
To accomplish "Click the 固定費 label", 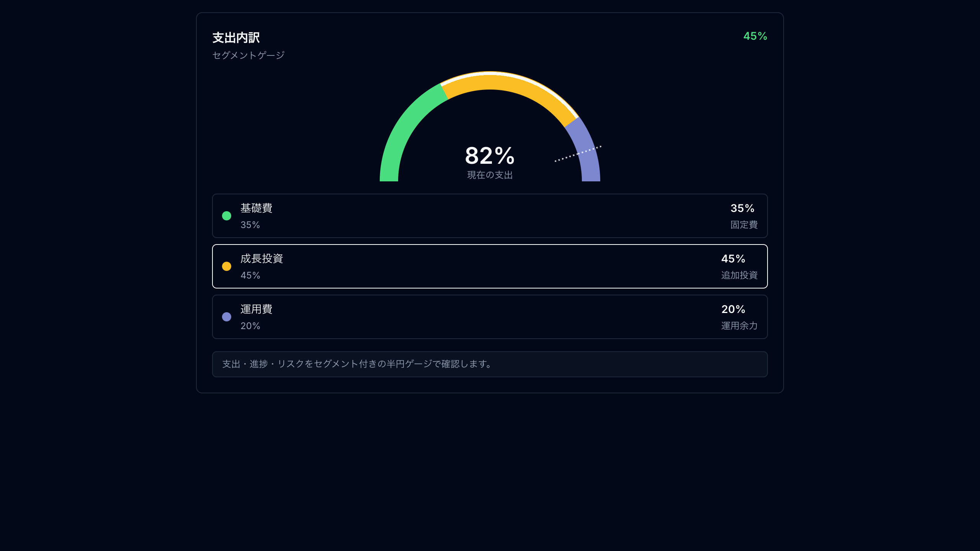I will pos(744,225).
